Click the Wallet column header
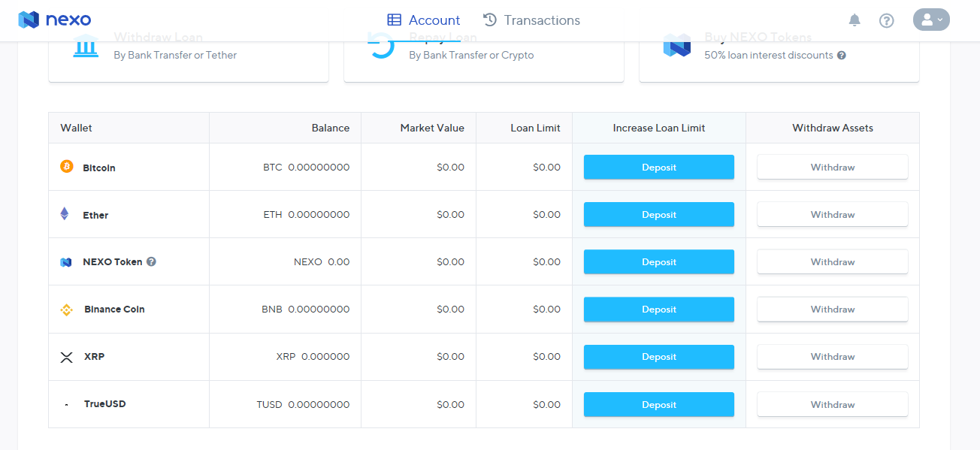980x450 pixels. point(75,128)
